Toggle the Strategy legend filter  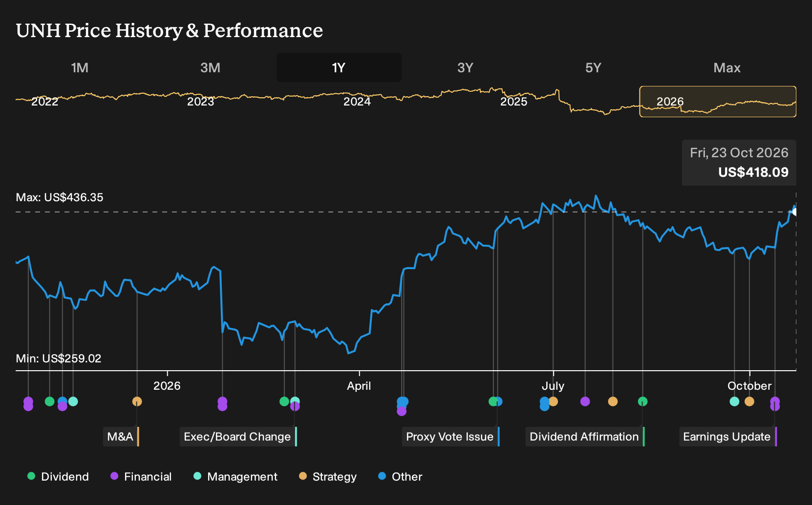pyautogui.click(x=328, y=477)
